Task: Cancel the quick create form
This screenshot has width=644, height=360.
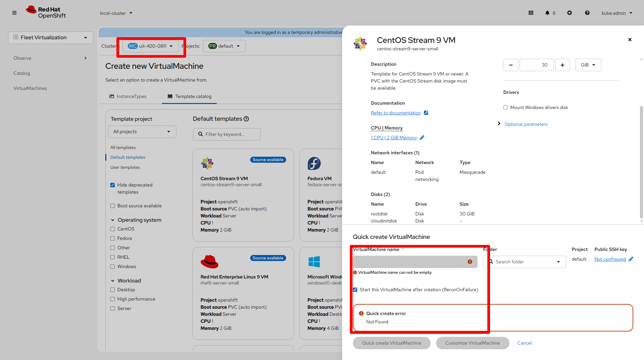Action: 525,343
